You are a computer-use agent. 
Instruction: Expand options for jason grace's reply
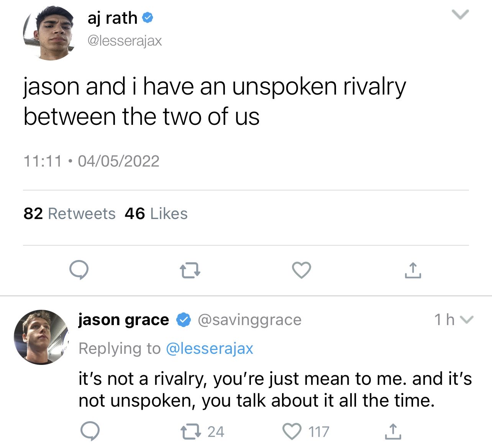point(466,319)
